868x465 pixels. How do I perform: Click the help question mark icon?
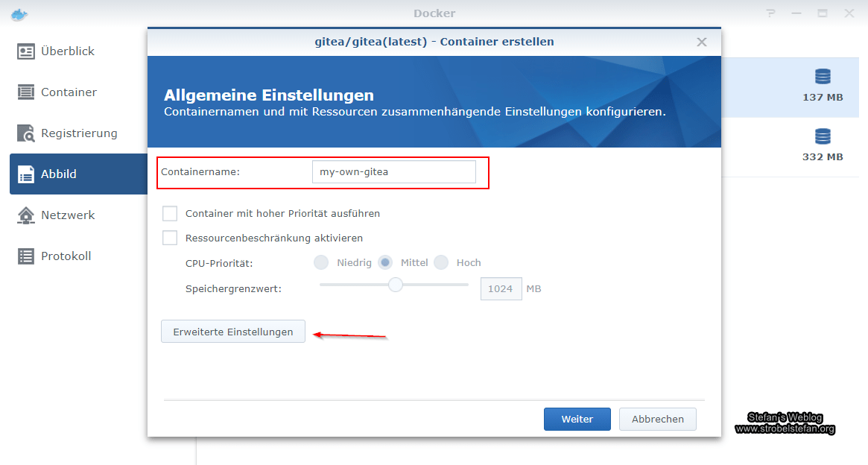[770, 13]
